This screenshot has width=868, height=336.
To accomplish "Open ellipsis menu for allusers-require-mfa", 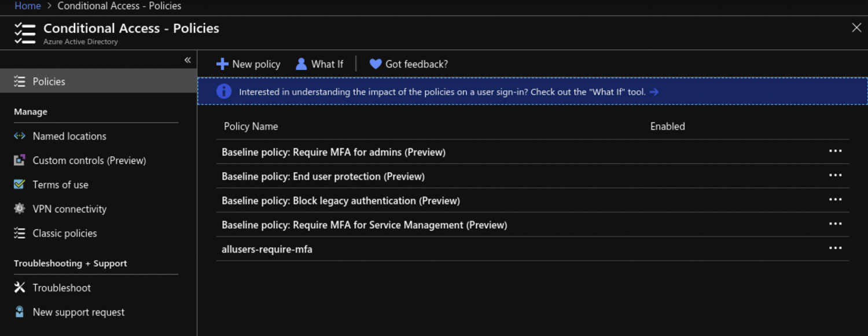I will tap(835, 248).
